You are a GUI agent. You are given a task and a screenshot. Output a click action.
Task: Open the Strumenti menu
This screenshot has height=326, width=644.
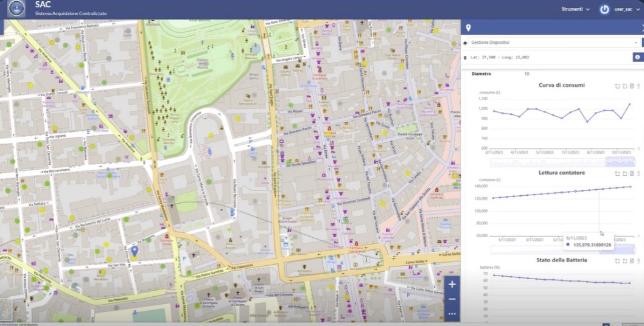pyautogui.click(x=575, y=9)
